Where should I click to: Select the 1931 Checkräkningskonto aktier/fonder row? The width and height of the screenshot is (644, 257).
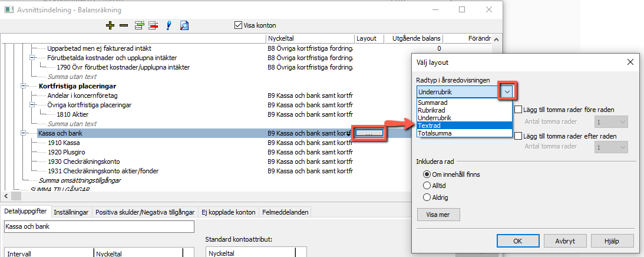pyautogui.click(x=103, y=171)
